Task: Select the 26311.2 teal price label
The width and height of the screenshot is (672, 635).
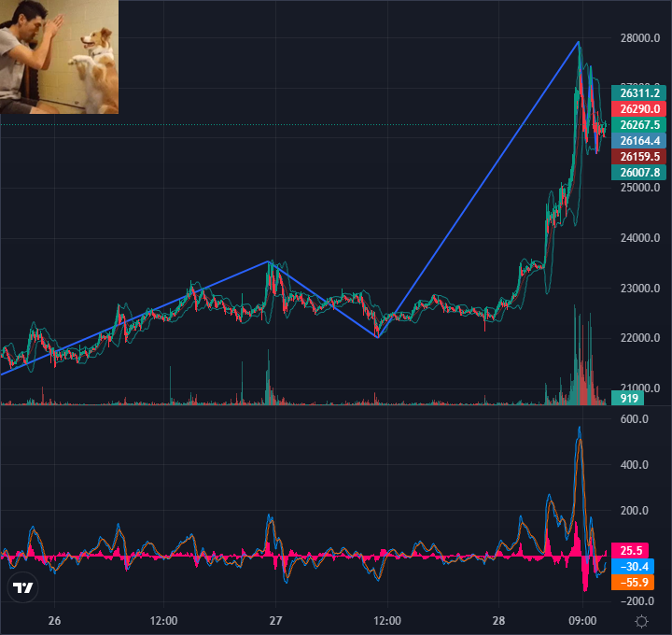Action: (x=638, y=93)
